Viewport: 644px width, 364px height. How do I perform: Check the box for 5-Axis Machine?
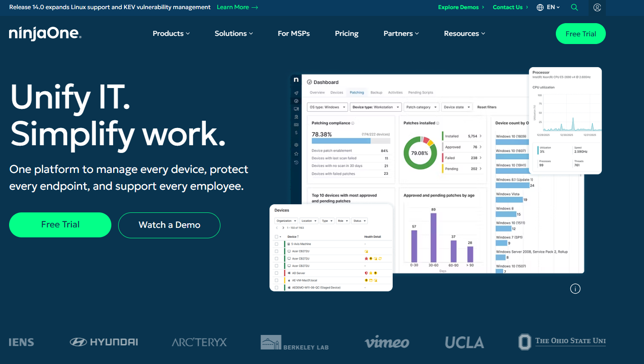(276, 244)
